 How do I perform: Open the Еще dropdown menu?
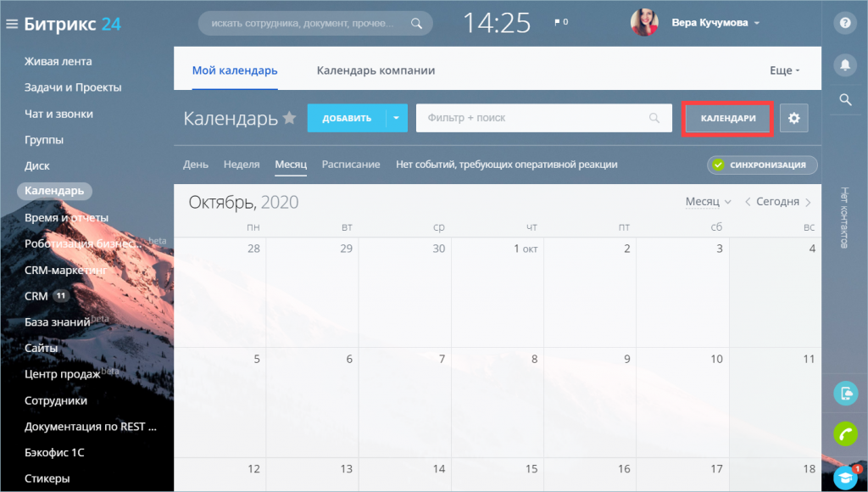point(784,70)
